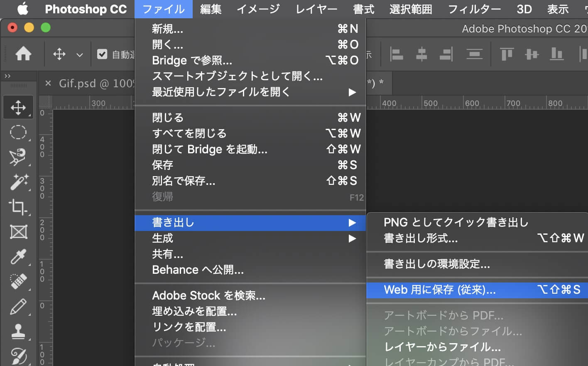Select the Elliptical Marquee tool
The image size is (588, 366).
[18, 133]
